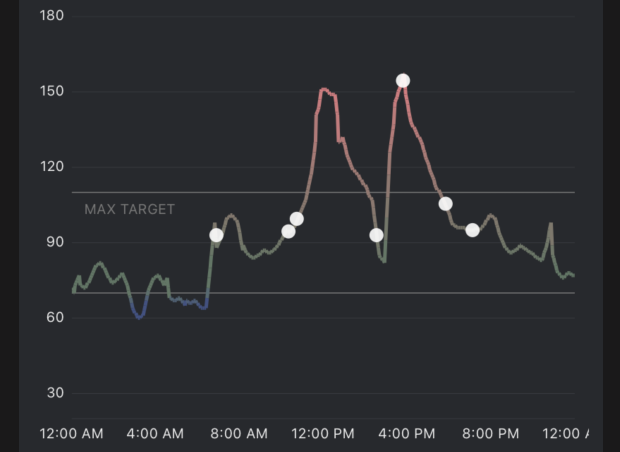Click the first red peak around noon
620x452 pixels.
point(325,90)
